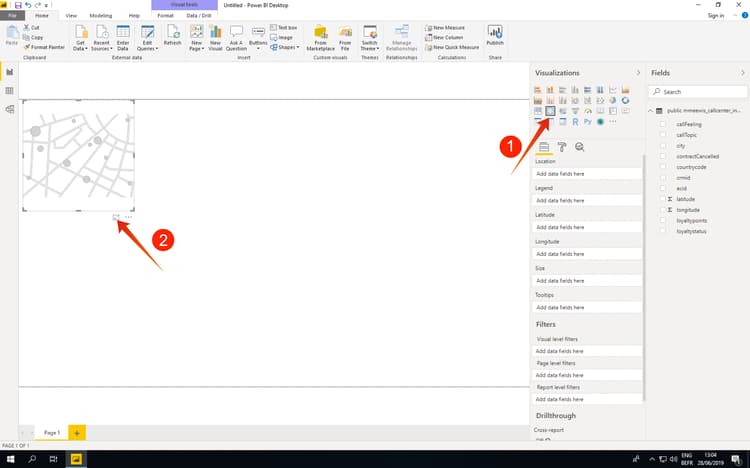Choose the Python visual icon

point(588,122)
